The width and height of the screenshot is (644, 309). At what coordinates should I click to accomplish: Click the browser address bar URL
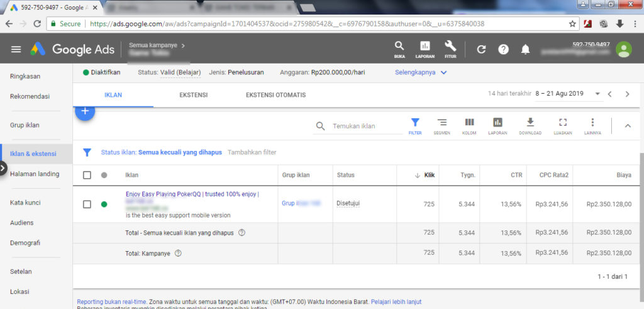[287, 24]
